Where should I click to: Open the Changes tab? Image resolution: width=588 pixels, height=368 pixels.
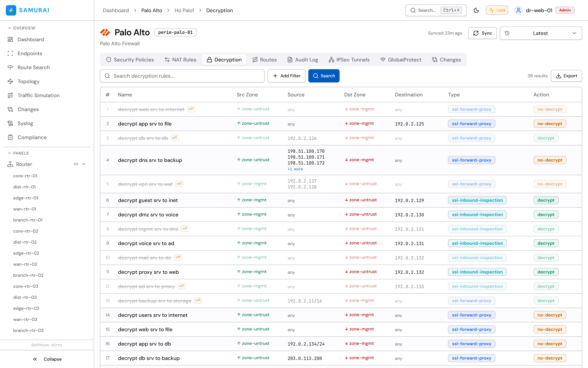coord(446,60)
